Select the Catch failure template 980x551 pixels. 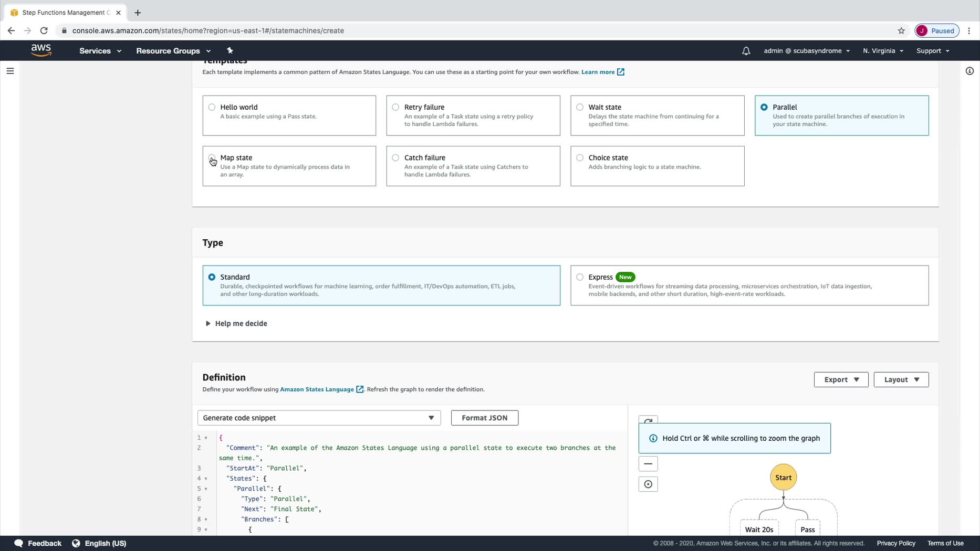click(473, 166)
